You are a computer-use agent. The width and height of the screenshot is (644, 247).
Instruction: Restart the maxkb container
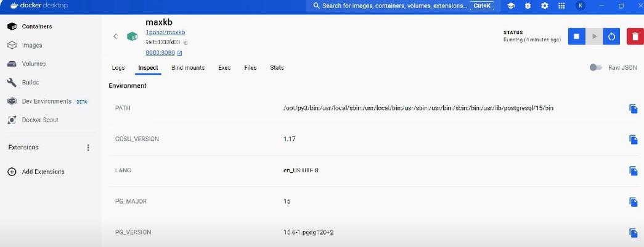(611, 36)
